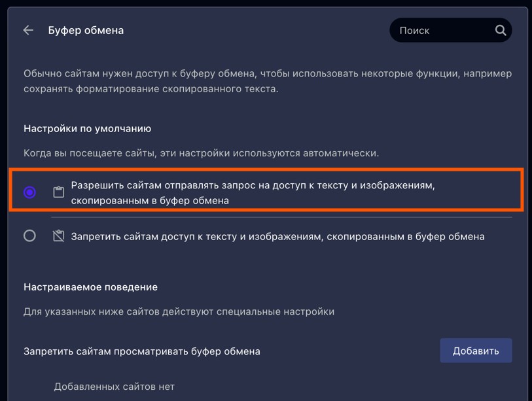Screen dimensions: 532x401
Task: Click the Запретить сайтам доступ к тексту label
Action: click(277, 236)
